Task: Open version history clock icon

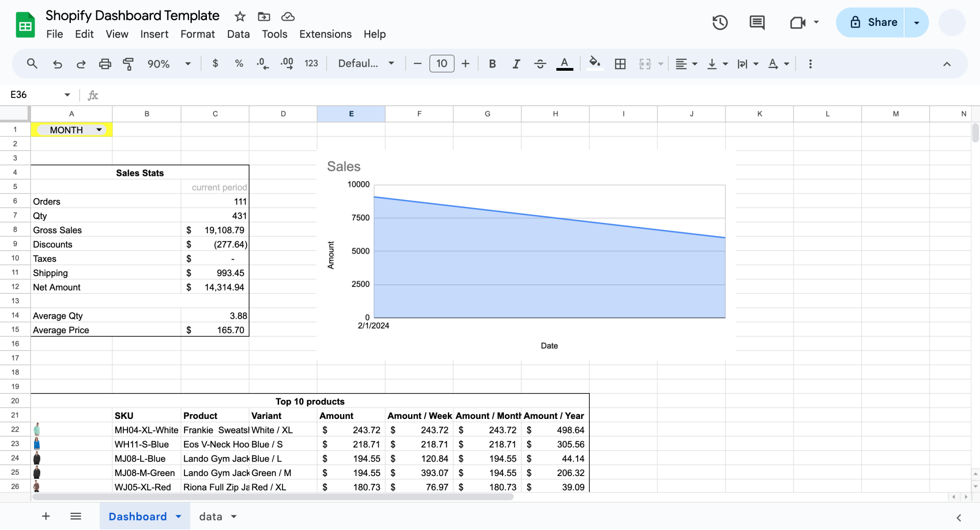Action: (720, 22)
